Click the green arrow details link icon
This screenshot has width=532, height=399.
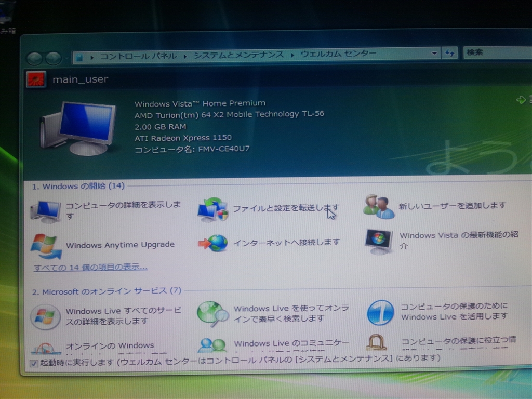[521, 100]
